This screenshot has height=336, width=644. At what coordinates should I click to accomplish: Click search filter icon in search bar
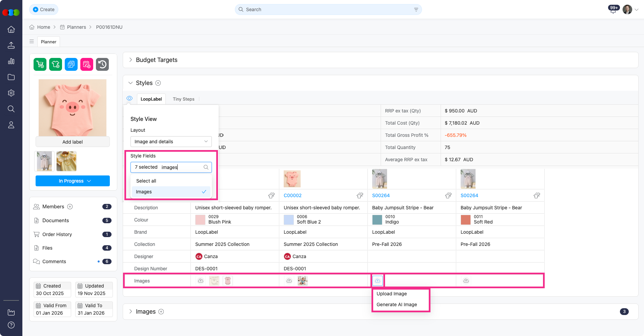point(416,9)
